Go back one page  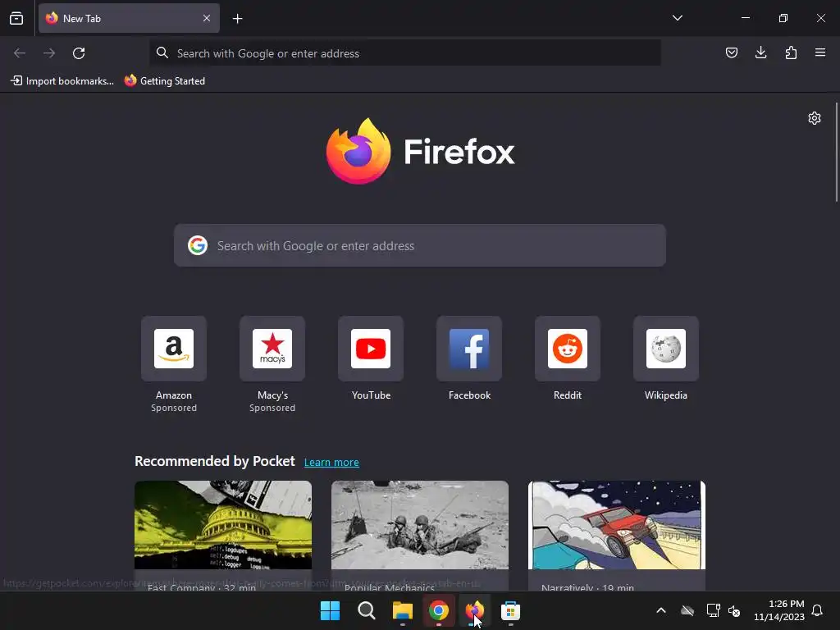pos(20,53)
